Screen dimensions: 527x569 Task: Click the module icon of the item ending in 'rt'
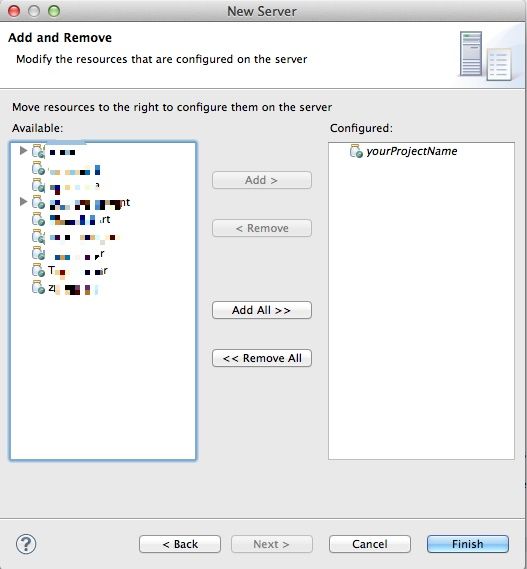(38, 219)
